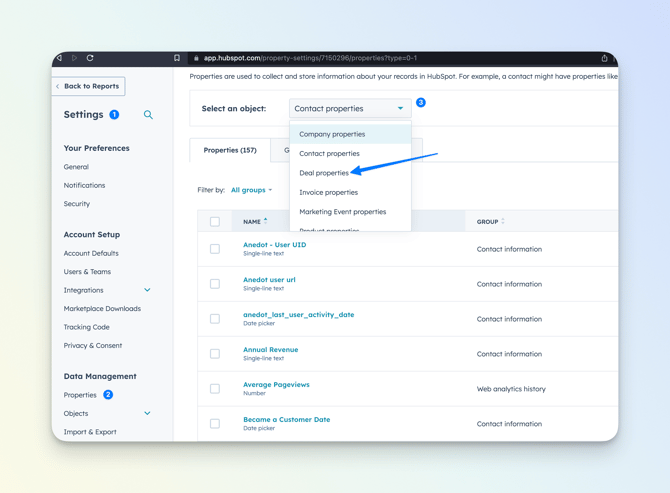Screen dimensions: 670x493
Task: Select Contact properties from dropdown list
Action: tap(350, 153)
